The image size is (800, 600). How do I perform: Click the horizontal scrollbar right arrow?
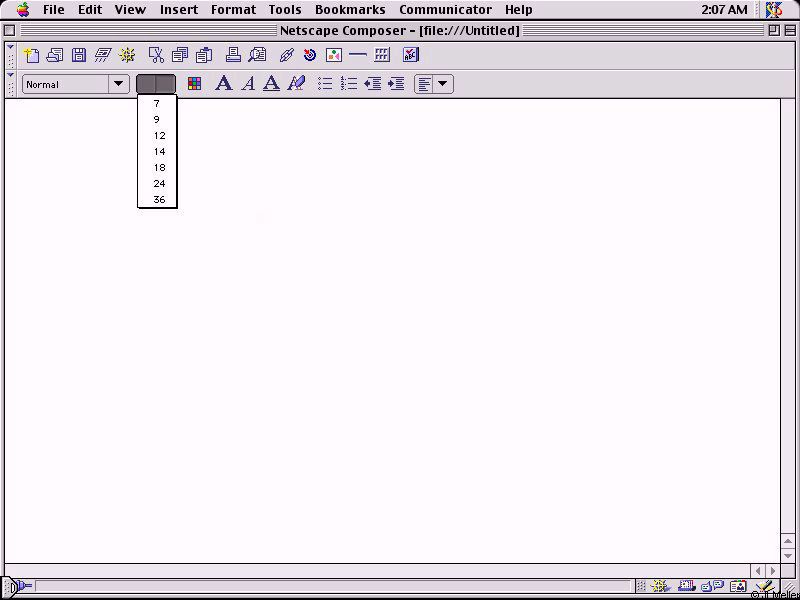[x=773, y=570]
